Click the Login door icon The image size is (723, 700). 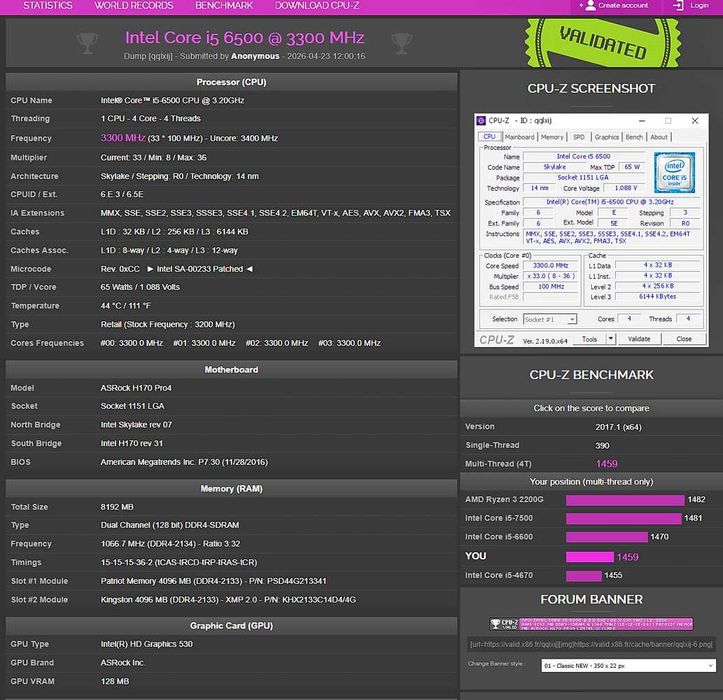678,6
